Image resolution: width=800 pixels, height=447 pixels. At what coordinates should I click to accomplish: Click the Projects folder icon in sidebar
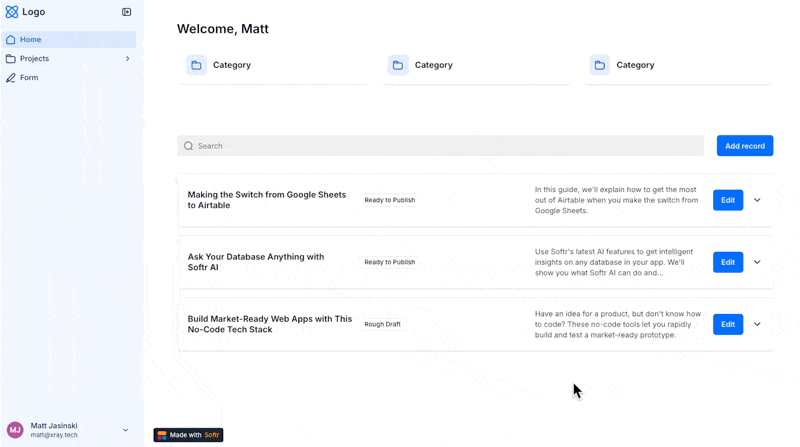tap(11, 59)
